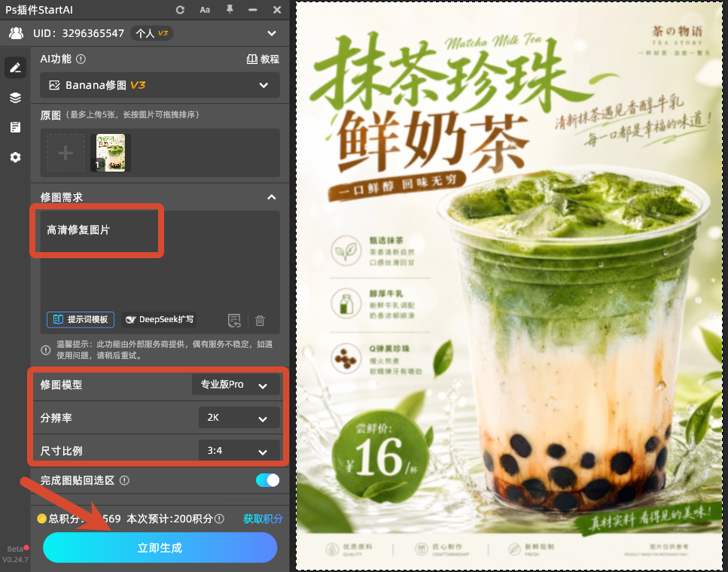The width and height of the screenshot is (728, 572).
Task: Open the task list sidebar icon
Action: pos(15,127)
